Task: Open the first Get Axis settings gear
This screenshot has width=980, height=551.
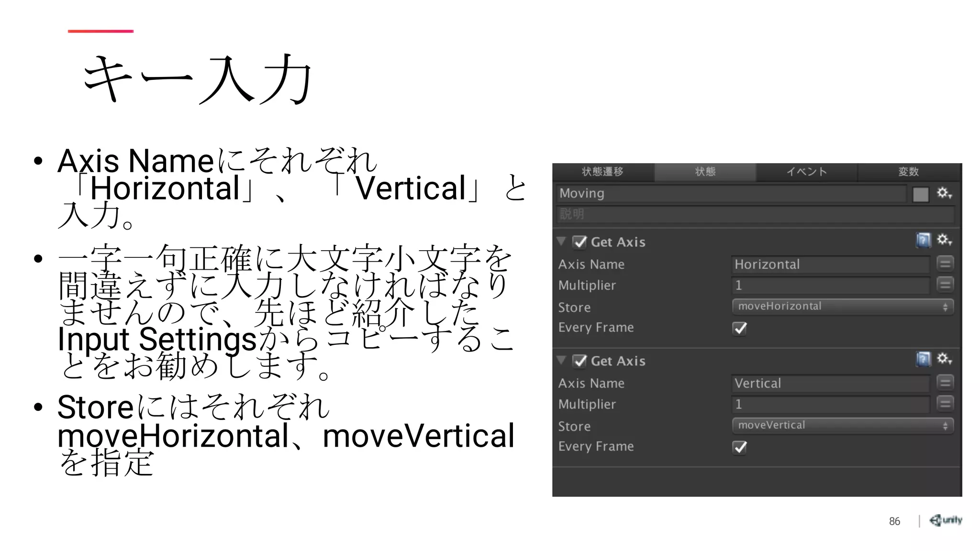Action: pyautogui.click(x=944, y=240)
